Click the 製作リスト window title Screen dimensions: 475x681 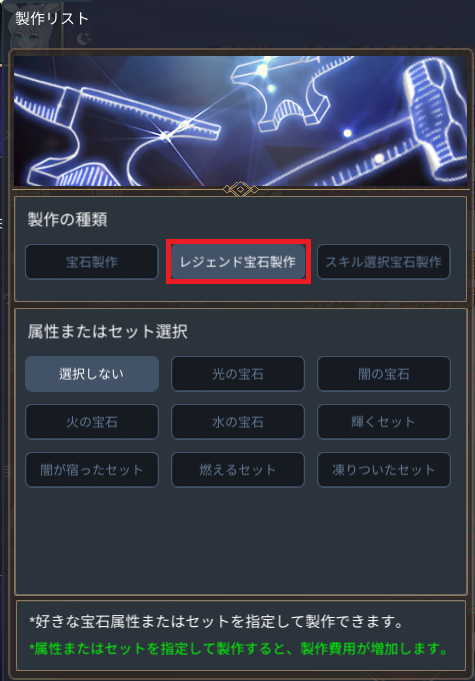(52, 19)
